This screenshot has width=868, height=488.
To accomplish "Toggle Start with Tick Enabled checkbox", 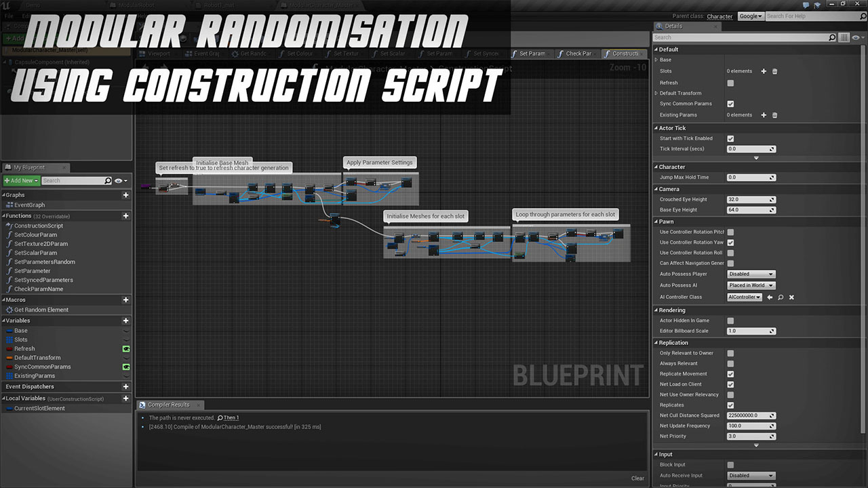I will click(730, 138).
